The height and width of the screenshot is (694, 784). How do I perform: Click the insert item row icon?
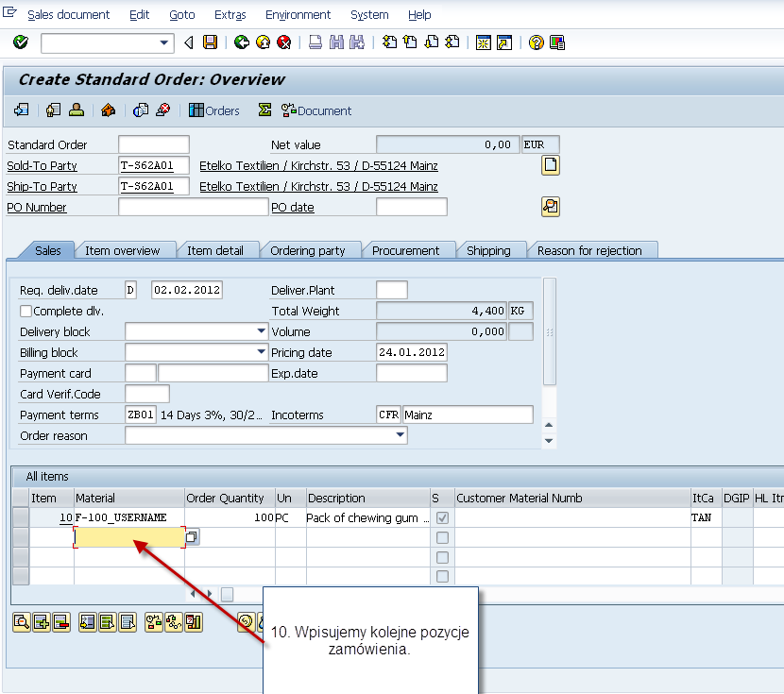tap(42, 622)
